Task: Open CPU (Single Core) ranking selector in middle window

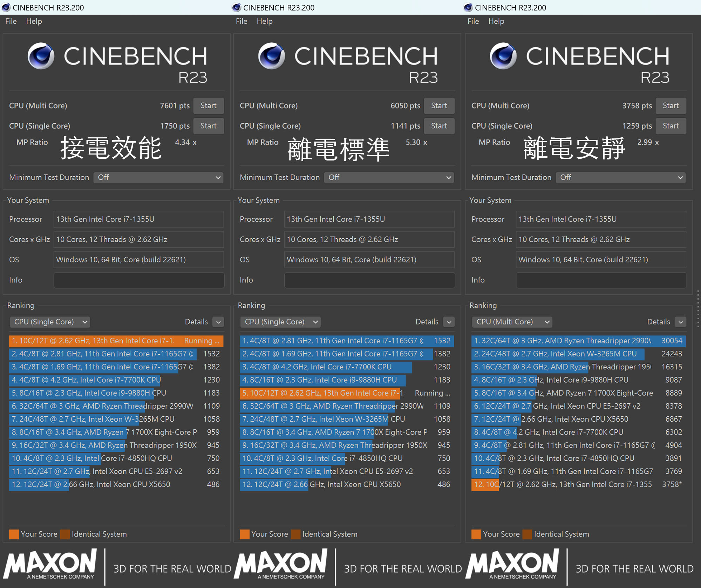Action: pyautogui.click(x=280, y=322)
